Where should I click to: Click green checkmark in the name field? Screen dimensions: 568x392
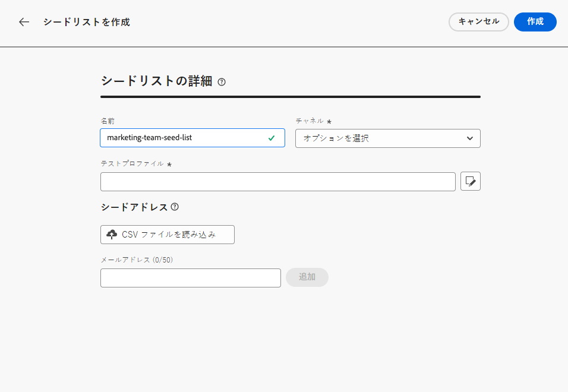(272, 138)
